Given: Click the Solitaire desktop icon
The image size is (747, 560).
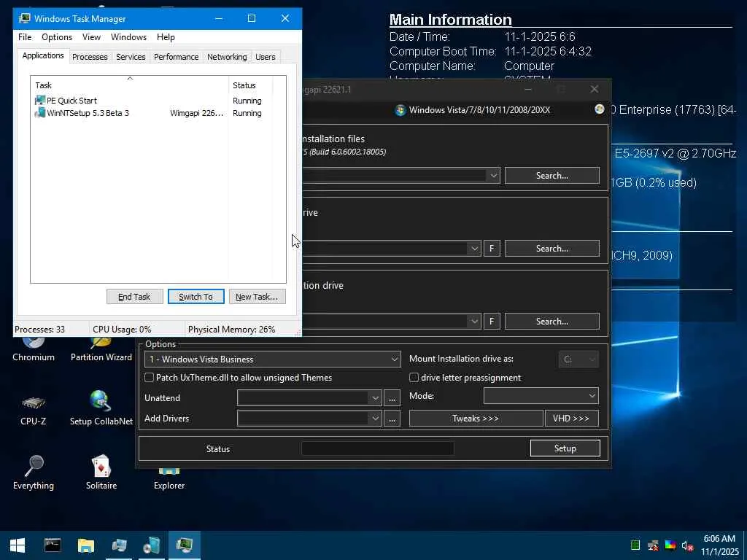Looking at the screenshot, I should tap(101, 467).
